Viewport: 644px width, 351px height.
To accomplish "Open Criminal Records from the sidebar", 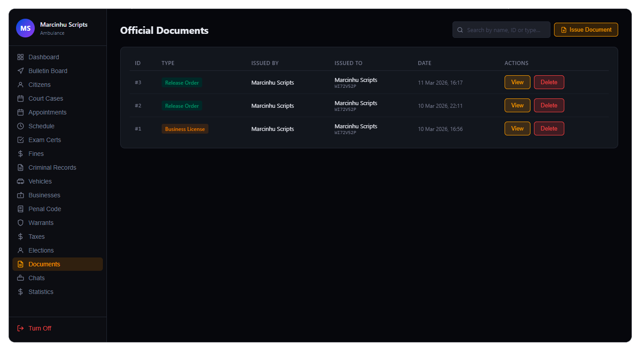I will [52, 167].
